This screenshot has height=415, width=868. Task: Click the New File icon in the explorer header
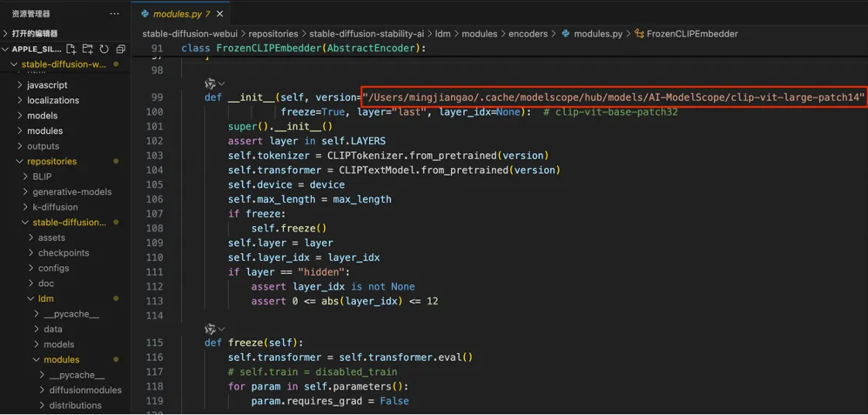[71, 50]
